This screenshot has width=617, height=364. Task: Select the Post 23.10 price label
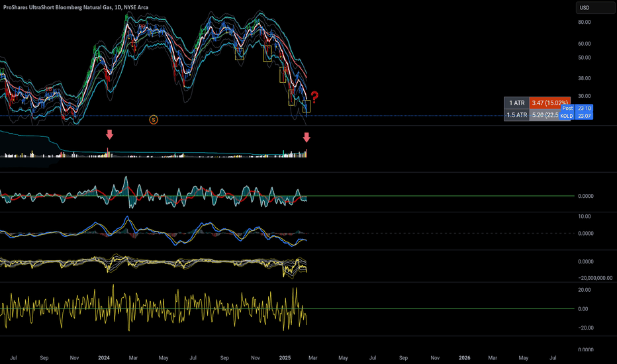577,109
